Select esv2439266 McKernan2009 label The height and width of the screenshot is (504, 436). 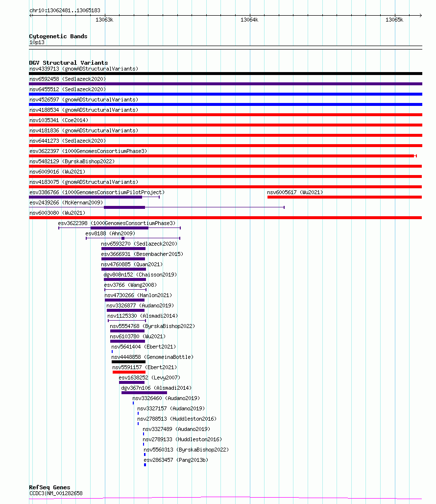pos(66,202)
